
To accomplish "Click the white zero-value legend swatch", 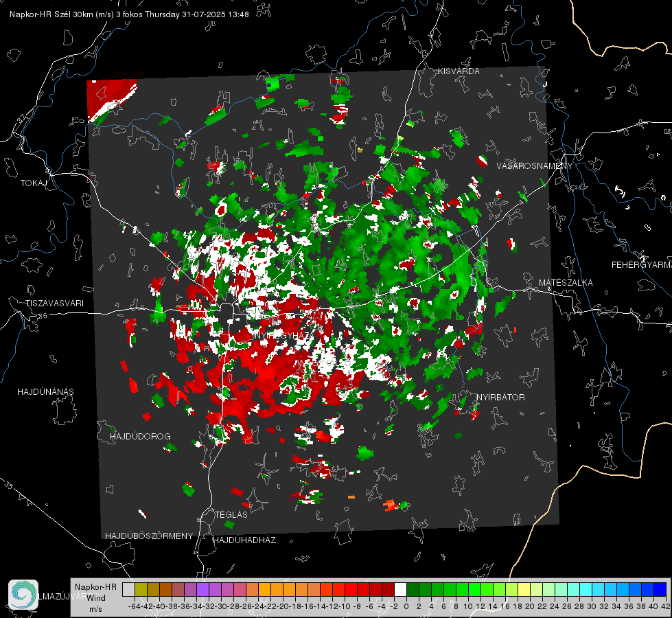I will [400, 590].
